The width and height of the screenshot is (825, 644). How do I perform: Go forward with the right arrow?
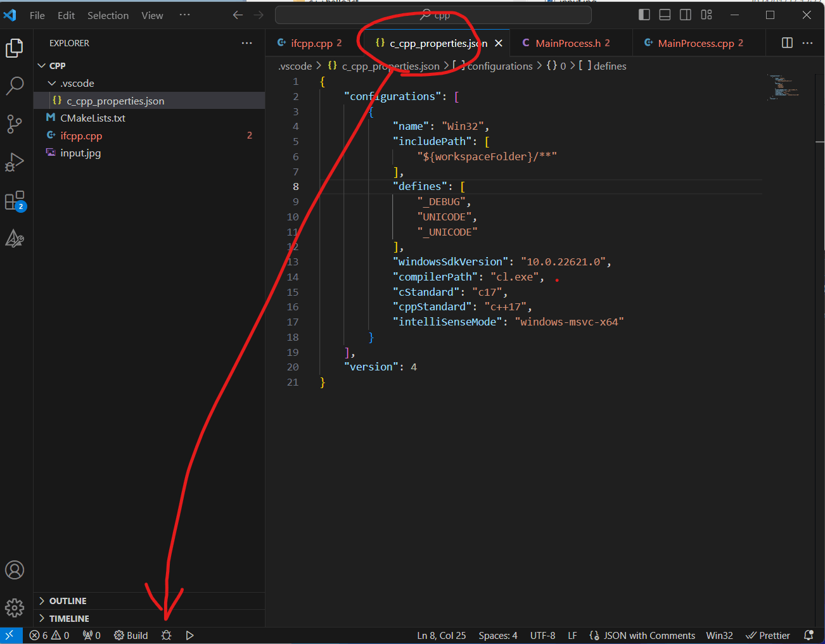pos(258,15)
